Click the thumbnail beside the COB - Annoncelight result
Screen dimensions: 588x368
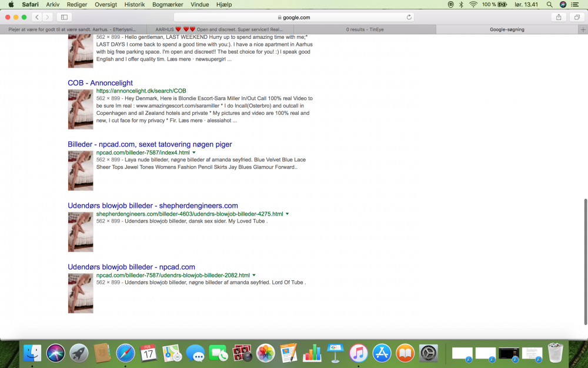click(80, 110)
